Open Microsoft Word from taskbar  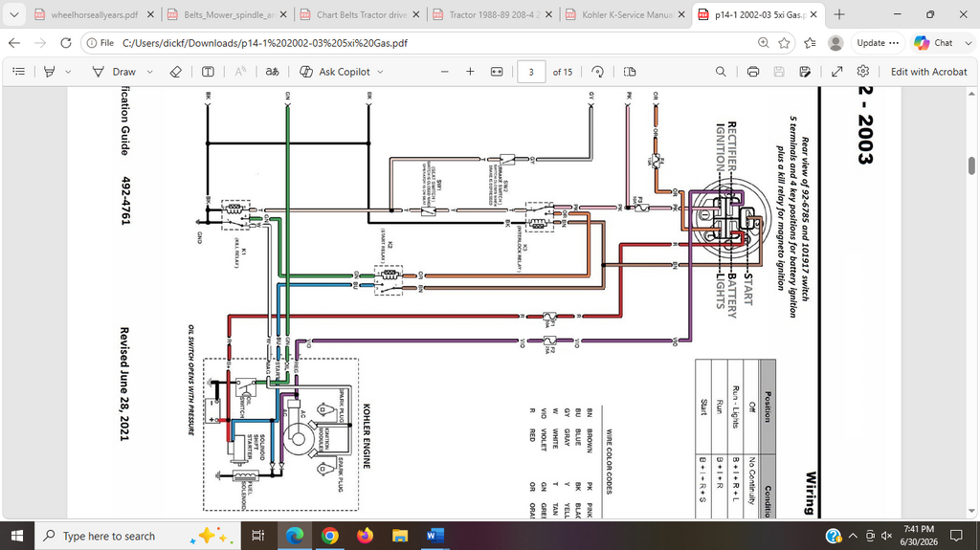tap(435, 536)
